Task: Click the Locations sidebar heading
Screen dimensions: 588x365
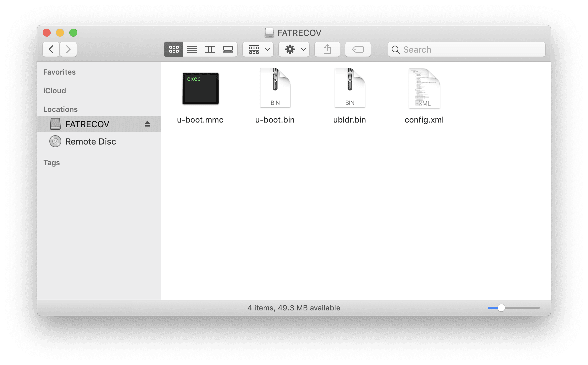Action: point(60,109)
